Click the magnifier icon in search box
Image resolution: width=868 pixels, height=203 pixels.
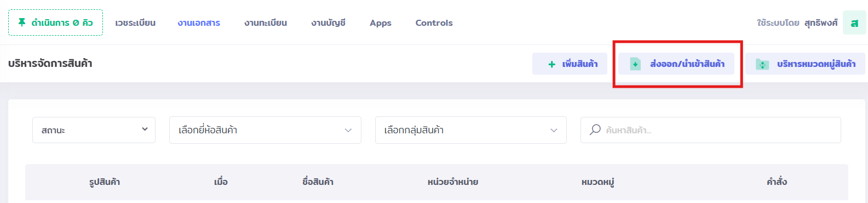pos(595,130)
